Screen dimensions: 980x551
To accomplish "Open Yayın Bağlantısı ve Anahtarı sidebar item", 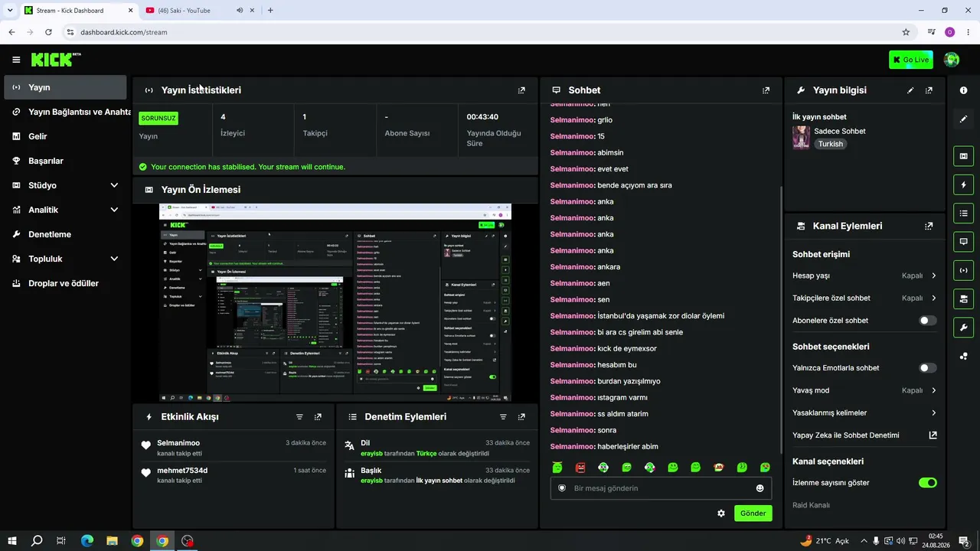I will point(67,112).
